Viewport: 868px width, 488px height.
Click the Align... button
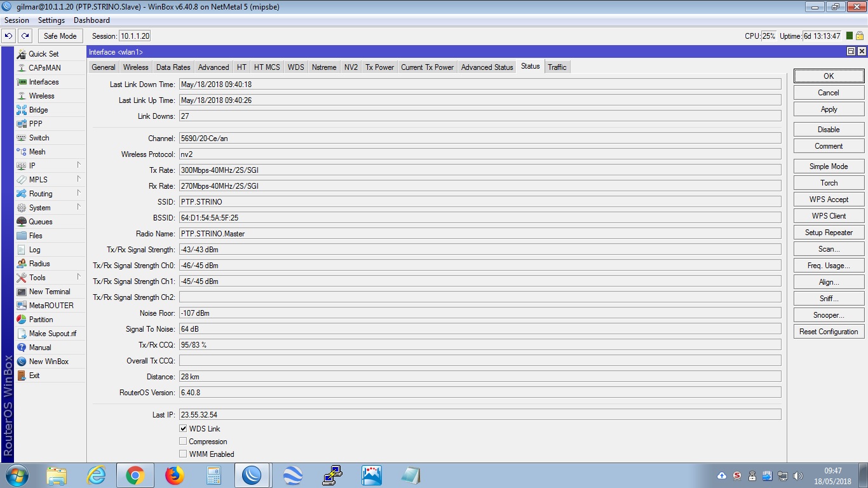pyautogui.click(x=829, y=282)
